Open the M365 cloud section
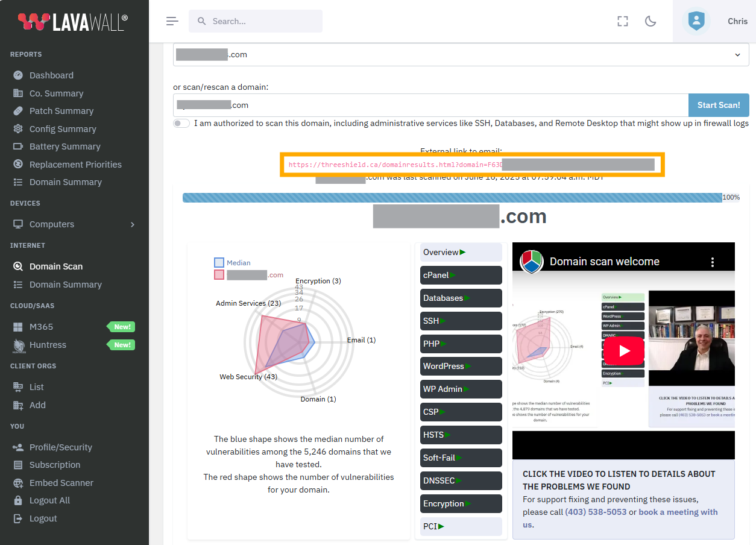The image size is (756, 545). (42, 326)
